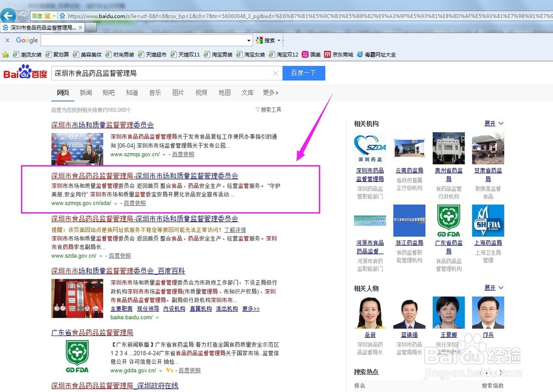Click the Baidu search input box
553x392 pixels.
click(161, 74)
